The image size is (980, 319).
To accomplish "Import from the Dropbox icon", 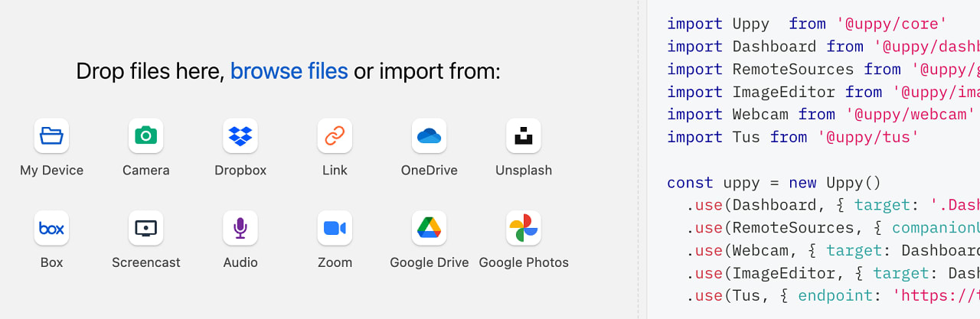I will (x=240, y=136).
